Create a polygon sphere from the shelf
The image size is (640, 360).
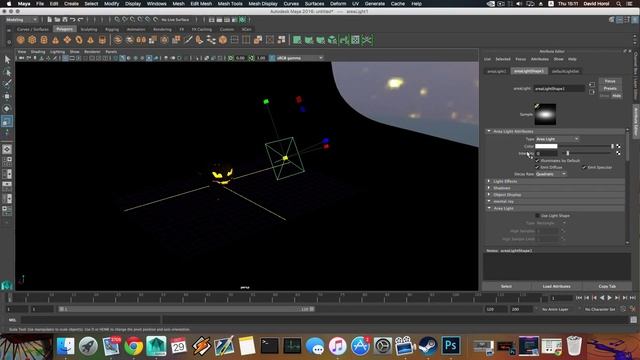pyautogui.click(x=20, y=40)
